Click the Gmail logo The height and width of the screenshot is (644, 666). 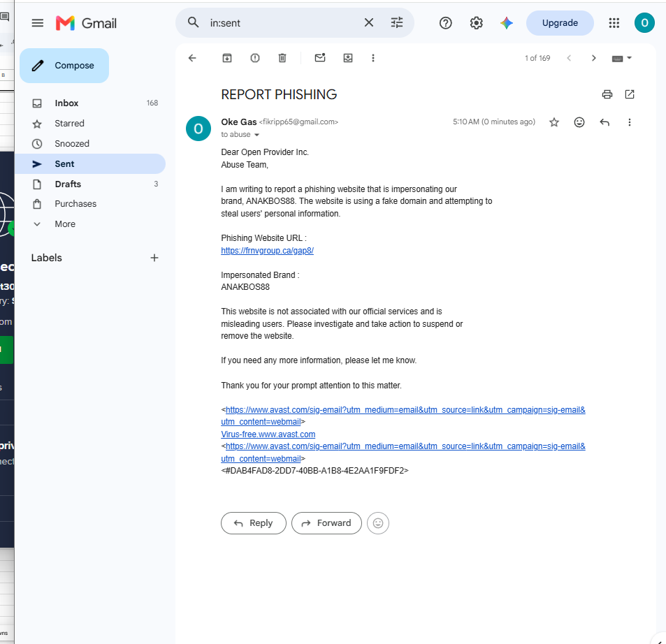tap(86, 23)
